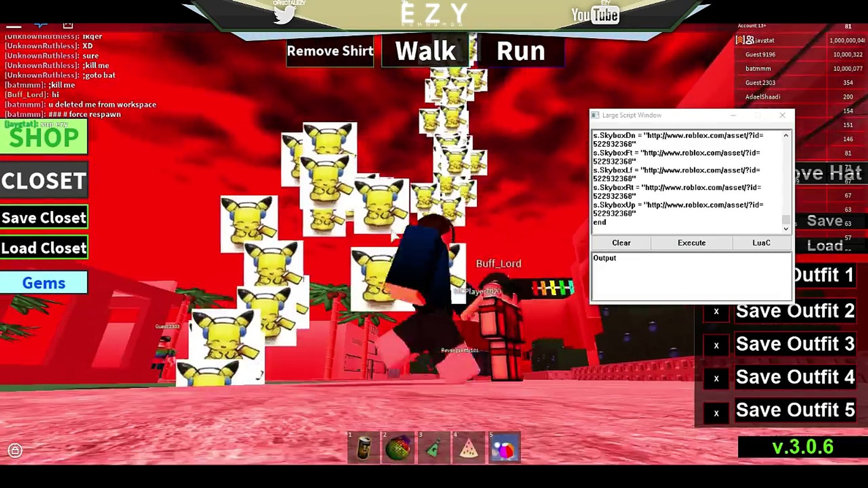Select the LuaC option in script window
Viewport: 868px width, 488px height.
pyautogui.click(x=762, y=243)
